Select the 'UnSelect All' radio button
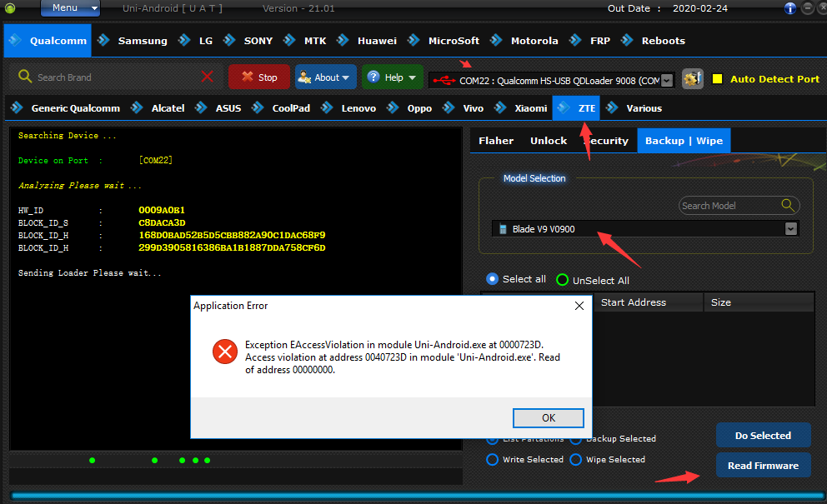The width and height of the screenshot is (827, 504). click(562, 280)
